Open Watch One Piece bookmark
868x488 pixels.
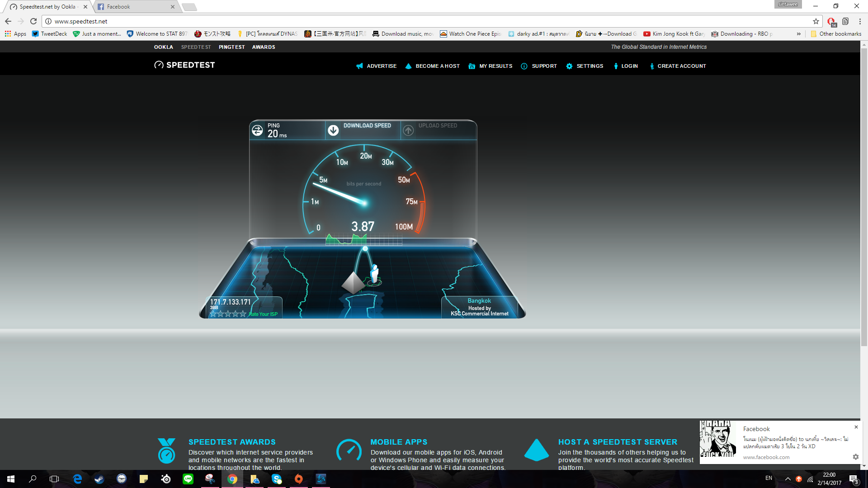tap(471, 34)
